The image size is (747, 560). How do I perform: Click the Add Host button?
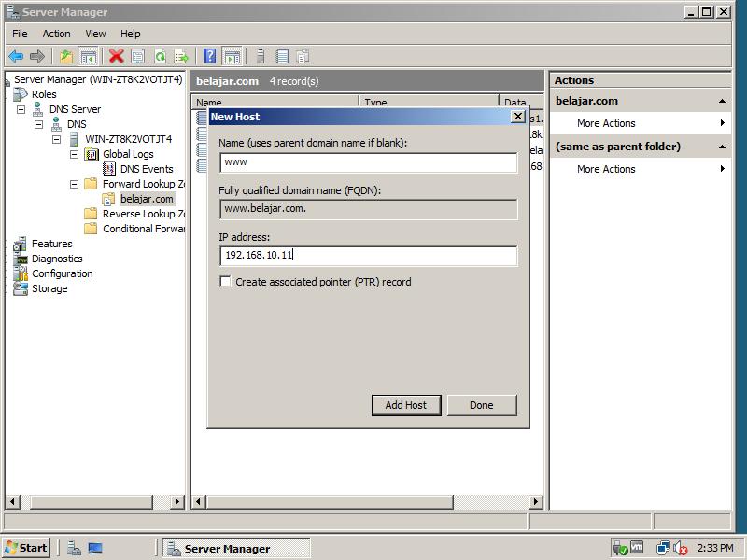(406, 405)
